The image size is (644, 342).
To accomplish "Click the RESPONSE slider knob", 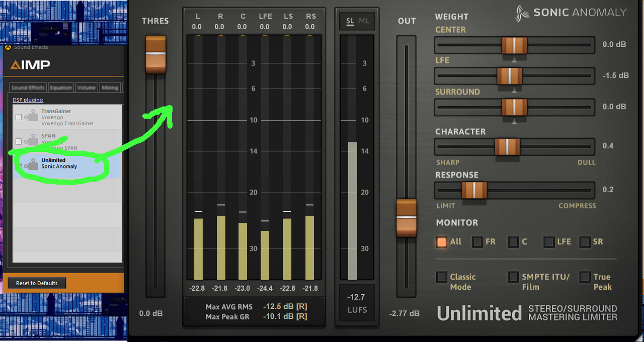I will 474,190.
